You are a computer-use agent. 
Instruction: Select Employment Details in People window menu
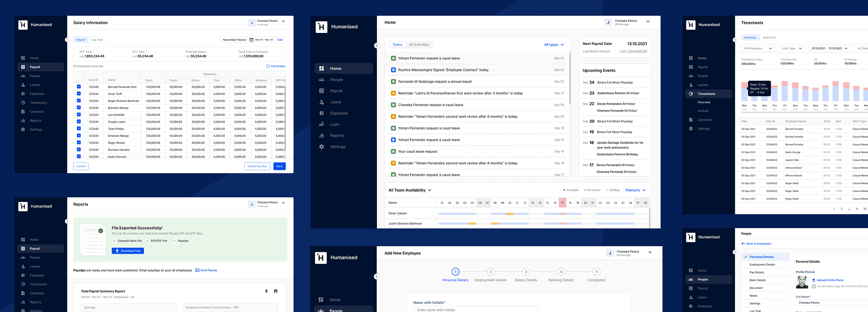coord(762,265)
